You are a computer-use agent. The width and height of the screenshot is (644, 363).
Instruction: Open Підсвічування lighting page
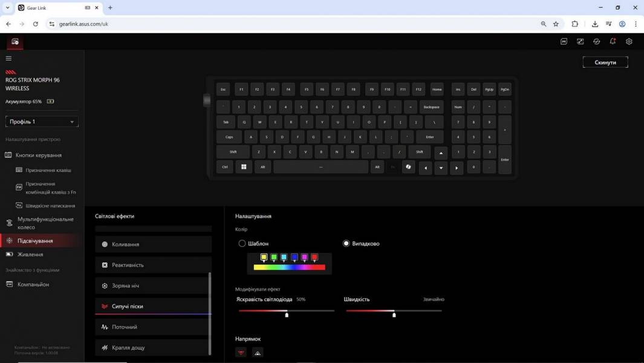click(42, 241)
